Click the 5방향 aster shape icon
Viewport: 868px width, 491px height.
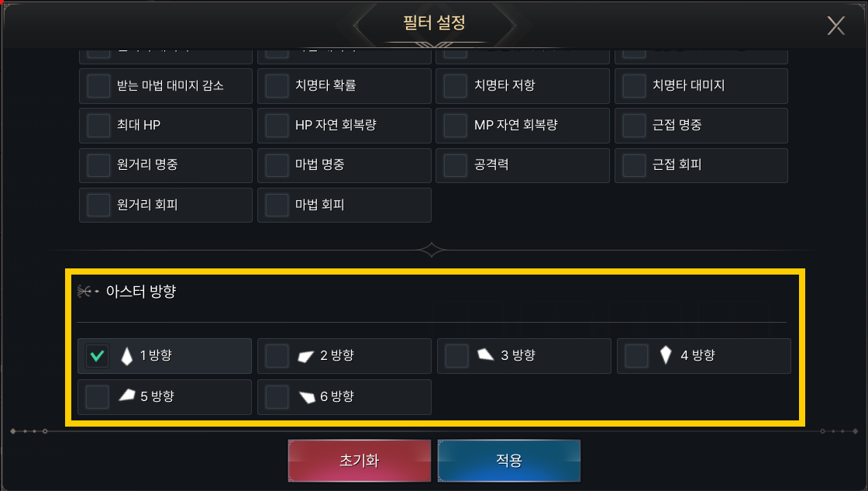pos(126,396)
